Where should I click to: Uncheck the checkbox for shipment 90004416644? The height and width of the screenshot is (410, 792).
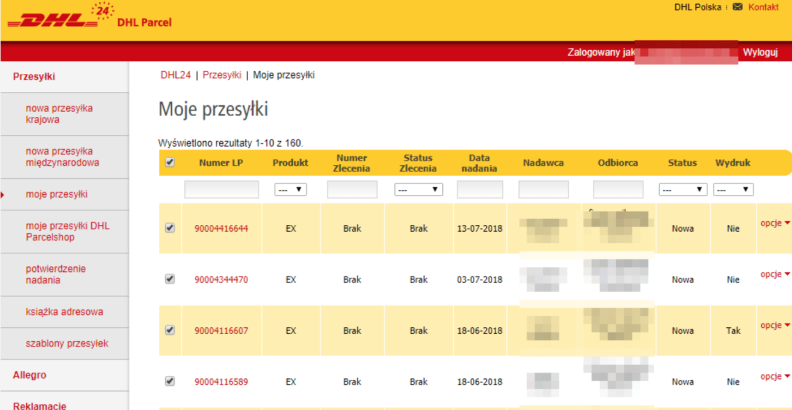[x=170, y=228]
